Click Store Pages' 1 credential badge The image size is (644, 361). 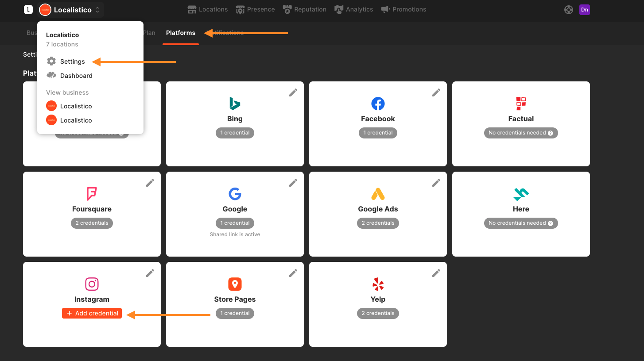(x=235, y=313)
